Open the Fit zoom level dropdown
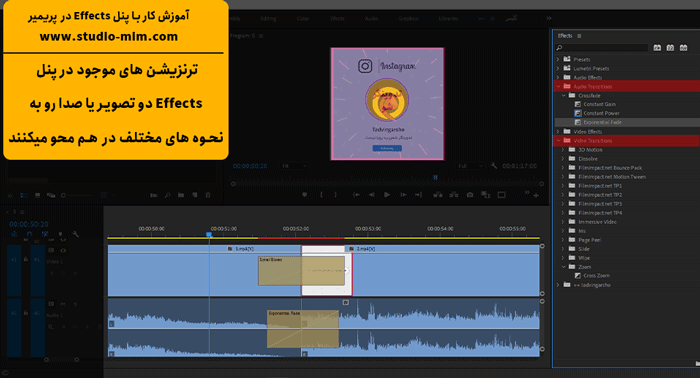The image size is (700, 378). point(295,166)
